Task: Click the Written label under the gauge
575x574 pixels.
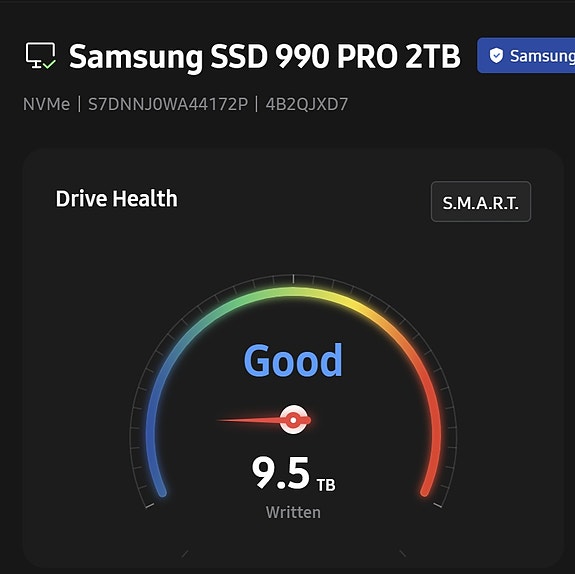Action: coord(293,512)
